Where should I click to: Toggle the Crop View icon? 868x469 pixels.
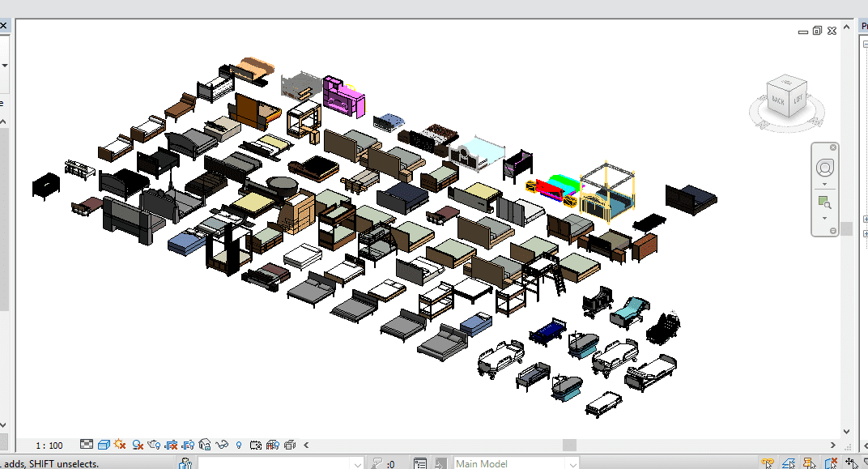click(x=171, y=445)
